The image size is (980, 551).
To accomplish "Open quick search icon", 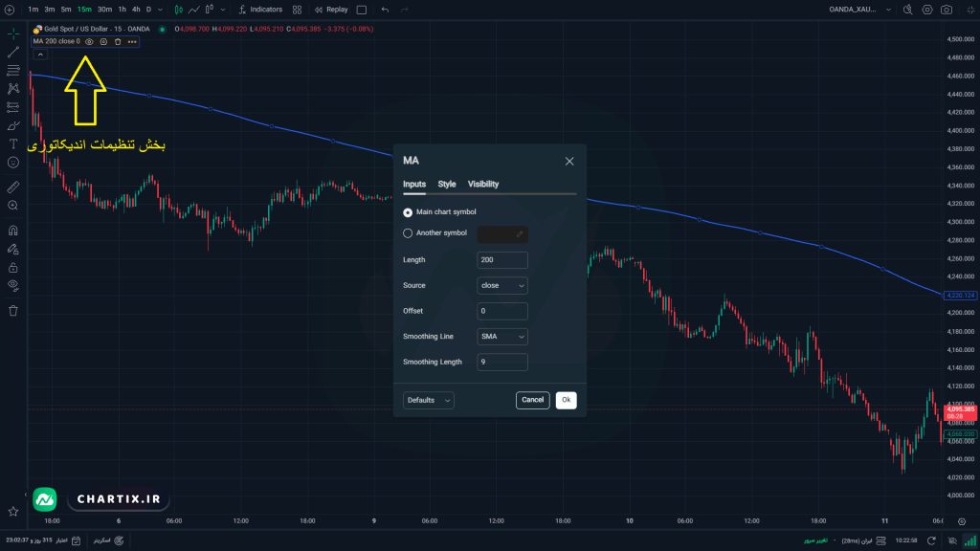I will click(907, 10).
